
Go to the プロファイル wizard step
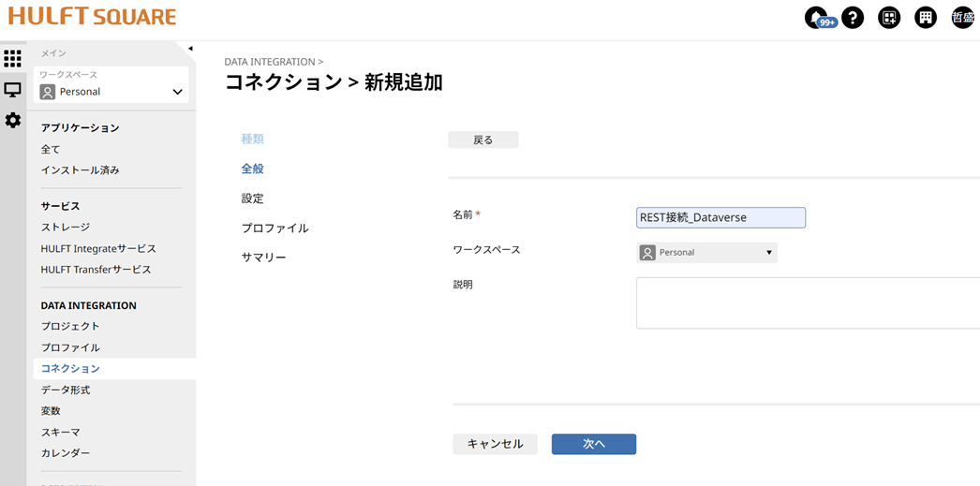point(275,228)
